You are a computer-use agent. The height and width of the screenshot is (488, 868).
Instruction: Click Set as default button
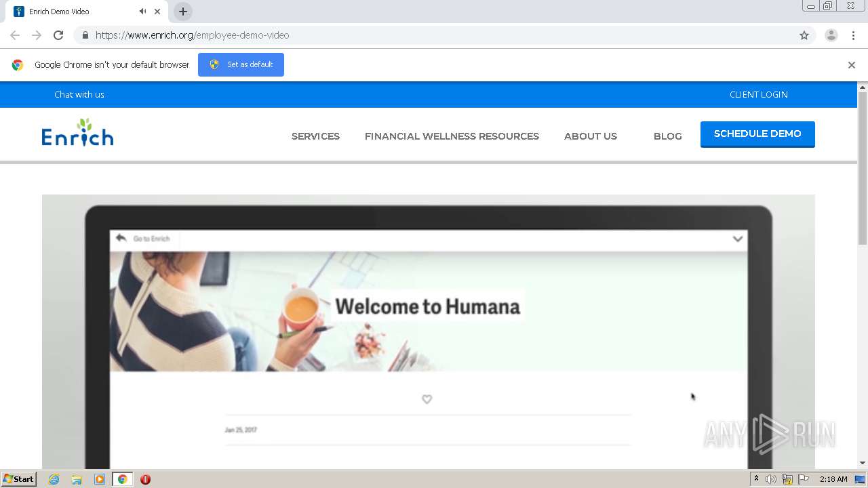coord(241,64)
